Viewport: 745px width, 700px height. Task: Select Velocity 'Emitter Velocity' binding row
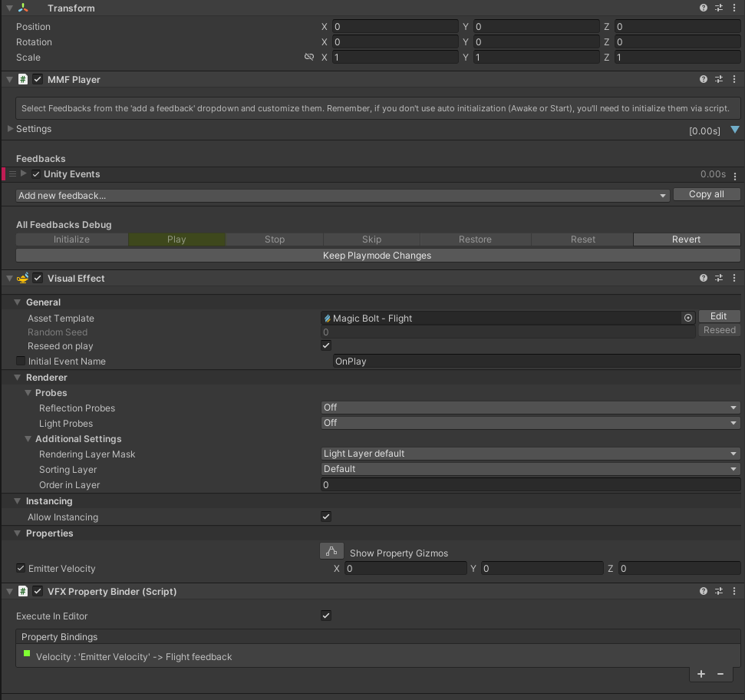click(377, 657)
